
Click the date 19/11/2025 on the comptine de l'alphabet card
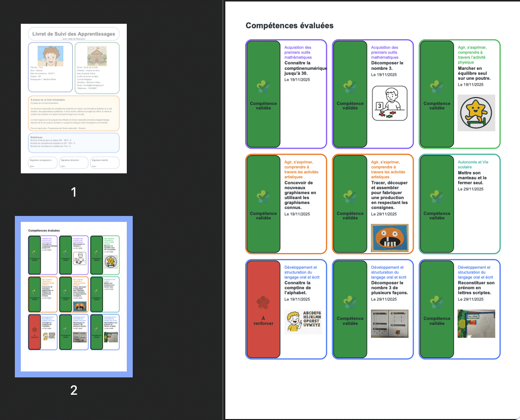297,299
